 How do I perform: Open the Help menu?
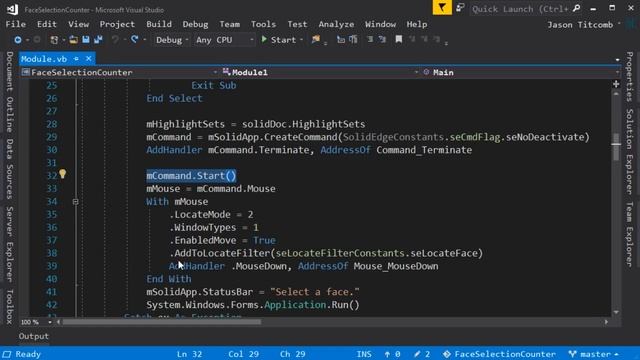[x=416, y=24]
